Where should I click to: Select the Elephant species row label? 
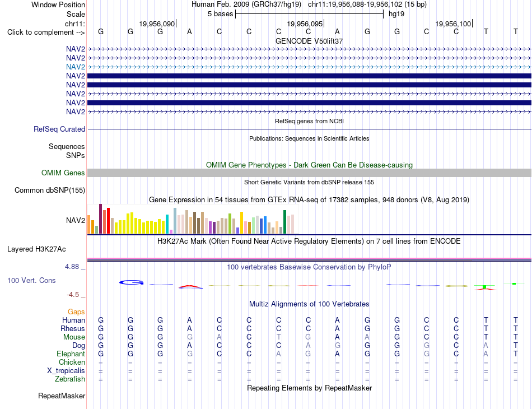point(71,354)
